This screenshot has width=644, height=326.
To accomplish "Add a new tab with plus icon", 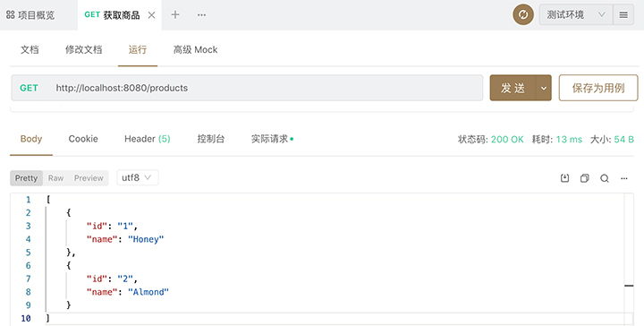I will [x=175, y=15].
